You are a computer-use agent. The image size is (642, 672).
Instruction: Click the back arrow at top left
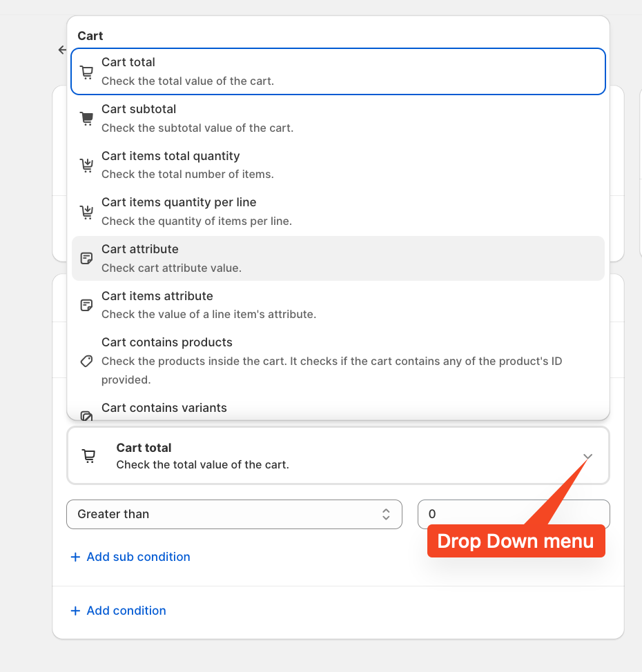pyautogui.click(x=62, y=50)
